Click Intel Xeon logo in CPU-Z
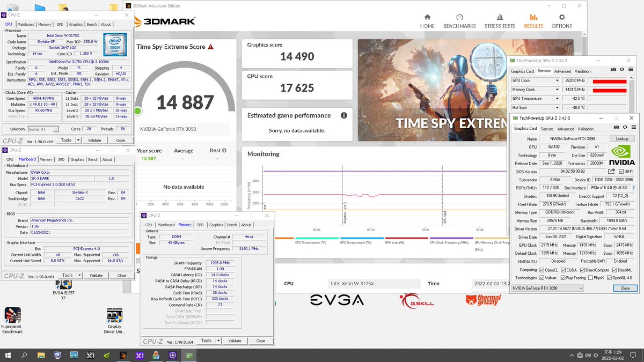 click(115, 45)
